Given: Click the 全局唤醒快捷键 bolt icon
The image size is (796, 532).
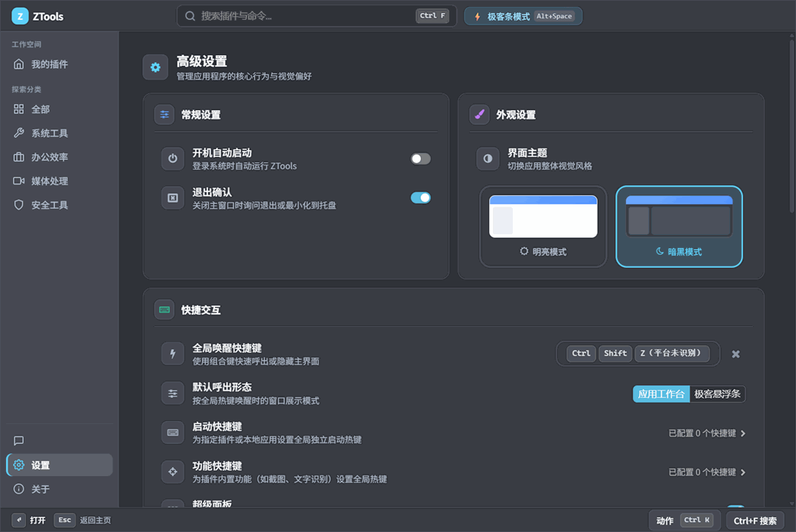Looking at the screenshot, I should click(x=173, y=354).
